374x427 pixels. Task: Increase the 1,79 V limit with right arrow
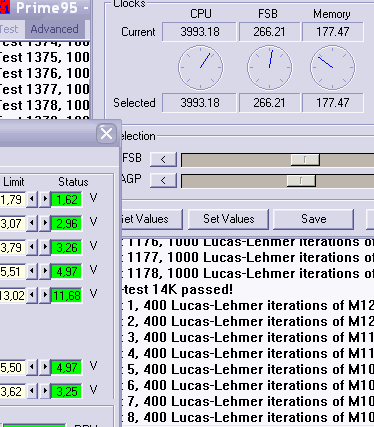click(x=45, y=199)
